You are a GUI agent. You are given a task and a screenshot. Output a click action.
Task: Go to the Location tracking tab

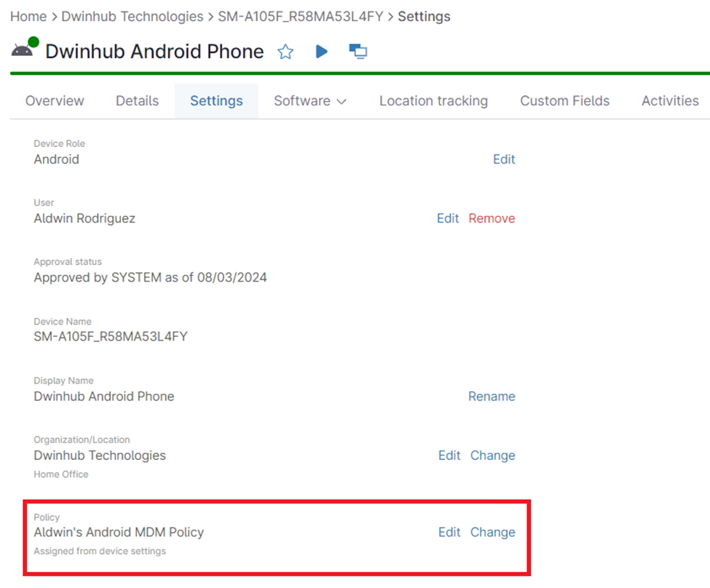click(433, 101)
